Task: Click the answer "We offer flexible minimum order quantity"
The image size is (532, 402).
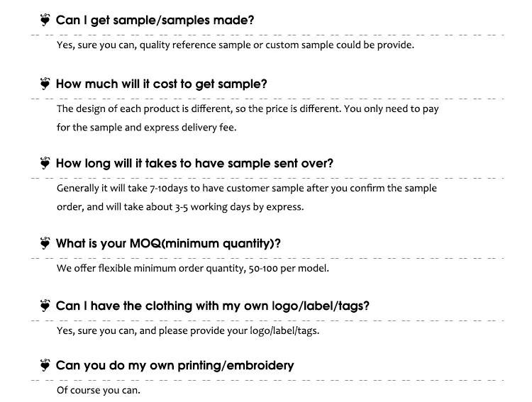Action: click(x=192, y=269)
